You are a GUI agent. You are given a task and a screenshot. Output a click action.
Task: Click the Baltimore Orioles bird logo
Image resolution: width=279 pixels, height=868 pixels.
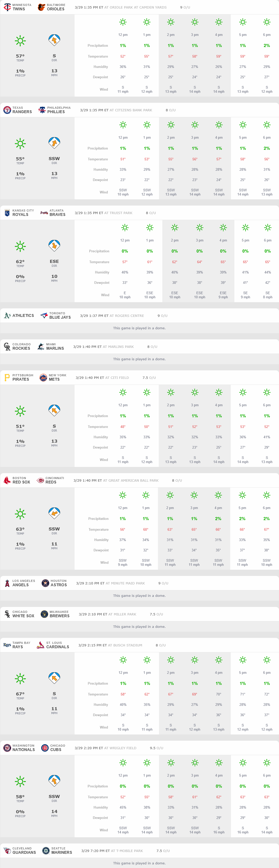(41, 7)
